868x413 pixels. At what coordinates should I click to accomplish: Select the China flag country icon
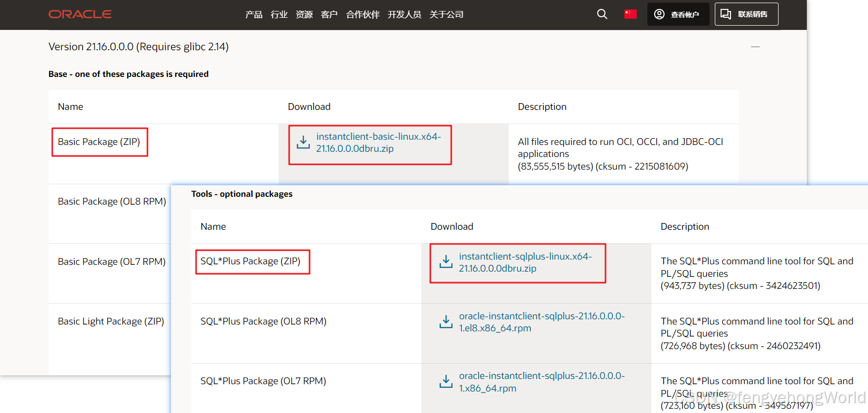(631, 14)
